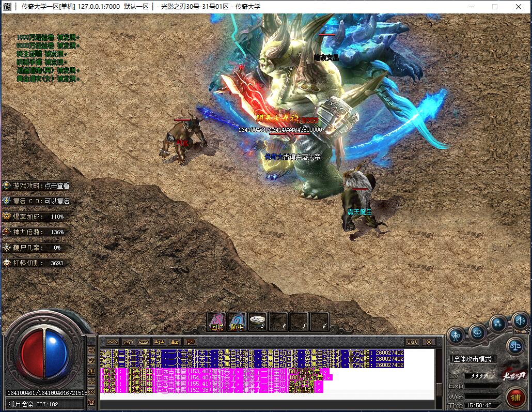The width and height of the screenshot is (532, 412).
Task: Click the Exp progress bar
Action: (482, 386)
